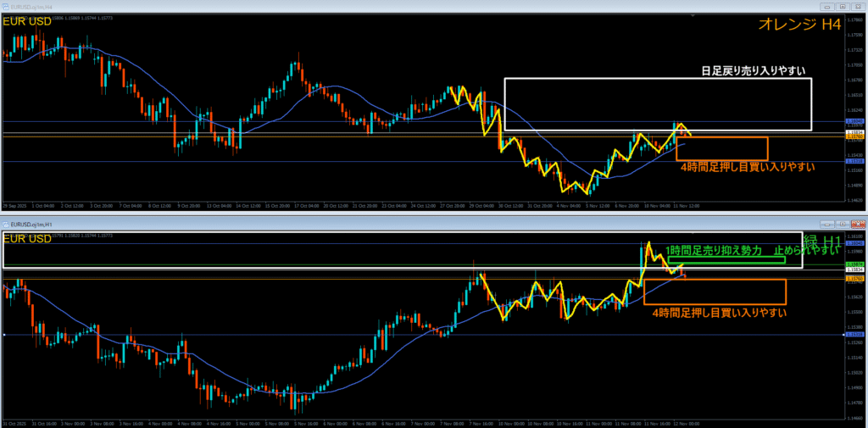
Task: Close the EURUSD H1 chart window
Action: pyautogui.click(x=858, y=225)
